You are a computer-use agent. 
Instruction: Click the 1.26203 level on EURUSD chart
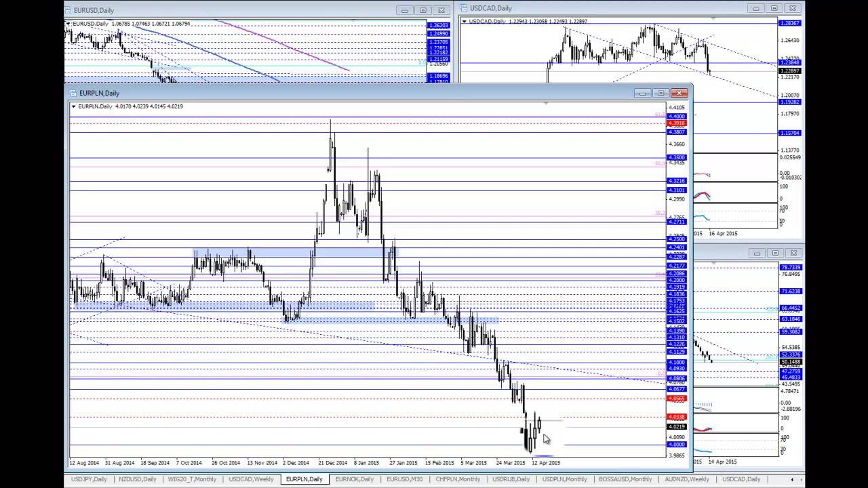[x=438, y=25]
